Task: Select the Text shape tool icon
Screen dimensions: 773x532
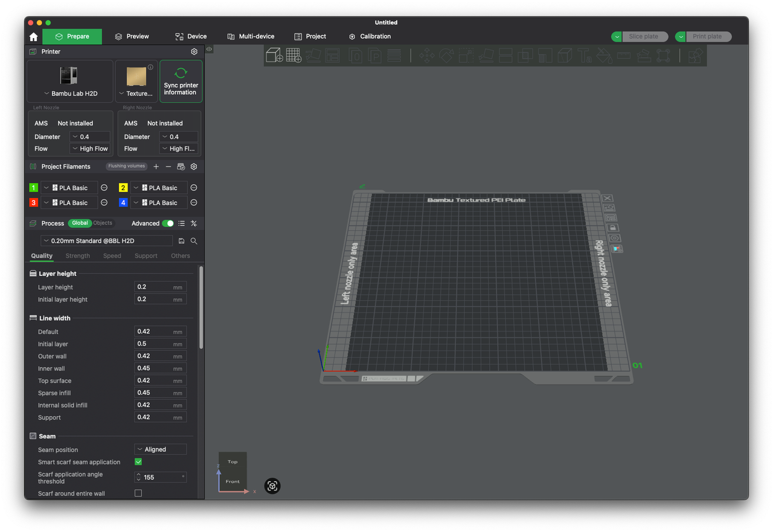Action: (585, 56)
